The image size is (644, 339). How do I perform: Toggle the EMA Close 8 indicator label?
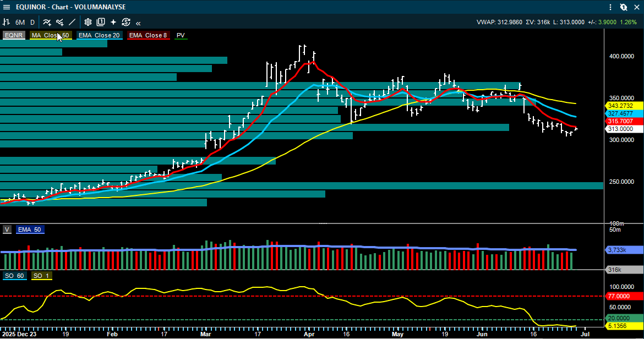point(148,35)
